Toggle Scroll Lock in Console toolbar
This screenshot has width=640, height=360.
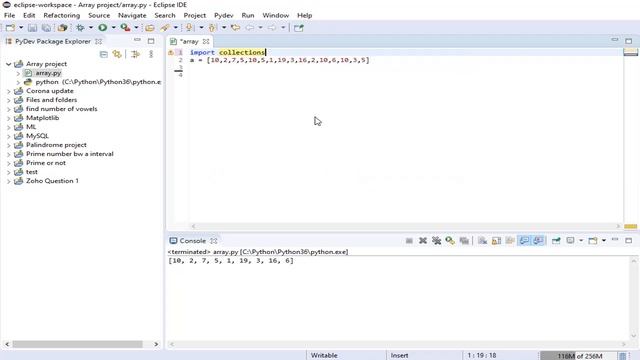(496, 241)
